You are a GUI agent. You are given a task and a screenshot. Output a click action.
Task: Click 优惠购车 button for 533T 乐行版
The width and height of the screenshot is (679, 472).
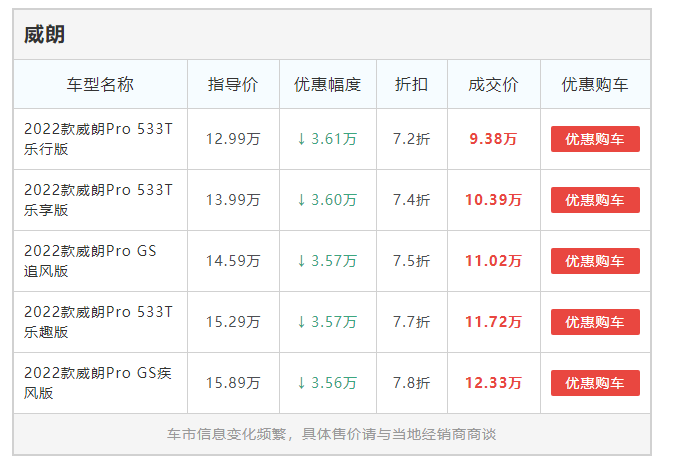pyautogui.click(x=595, y=139)
